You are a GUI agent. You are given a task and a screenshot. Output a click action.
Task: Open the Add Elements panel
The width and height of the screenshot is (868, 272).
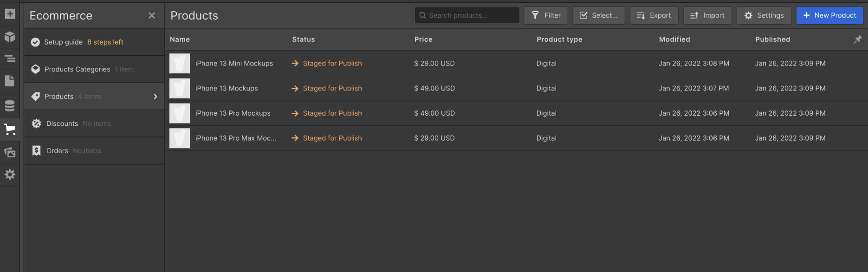click(10, 14)
